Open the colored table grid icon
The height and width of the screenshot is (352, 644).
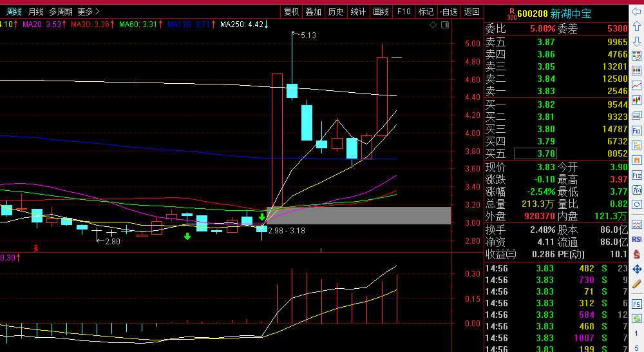(636, 70)
